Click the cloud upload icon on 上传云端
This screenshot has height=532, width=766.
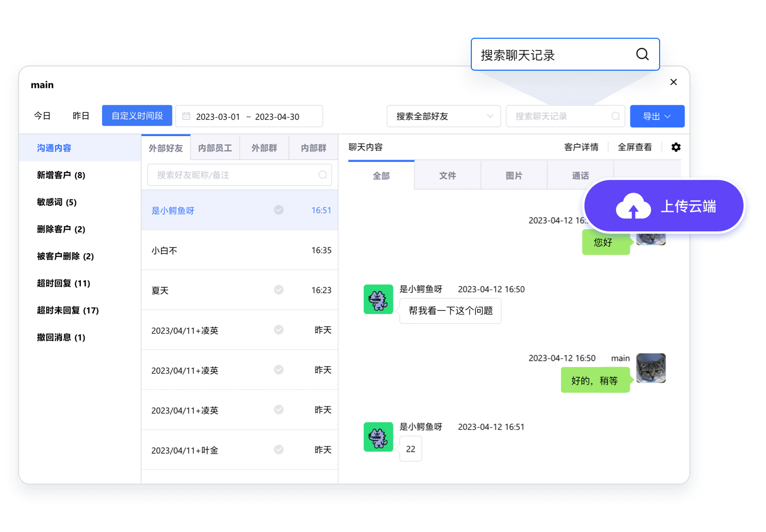(x=633, y=206)
